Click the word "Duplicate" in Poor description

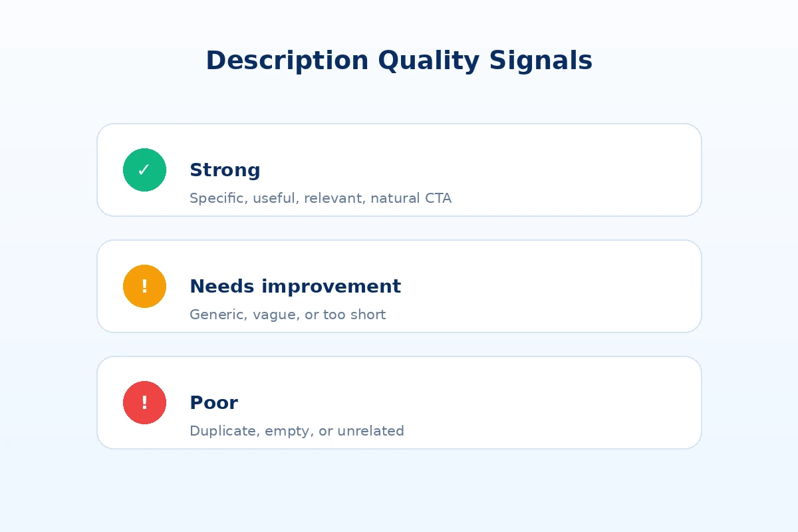224,431
